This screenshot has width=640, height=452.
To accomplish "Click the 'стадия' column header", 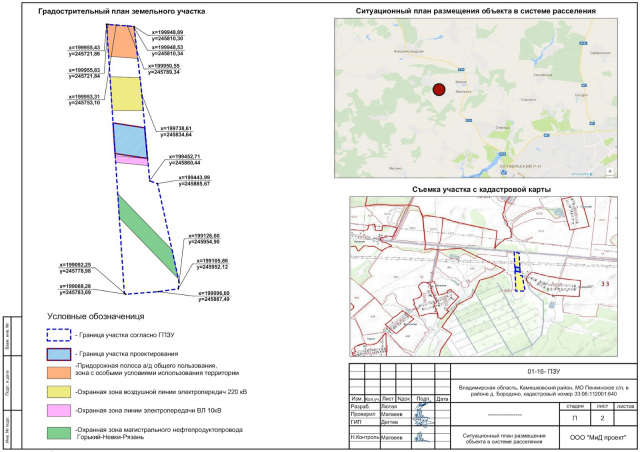I will point(575,406).
